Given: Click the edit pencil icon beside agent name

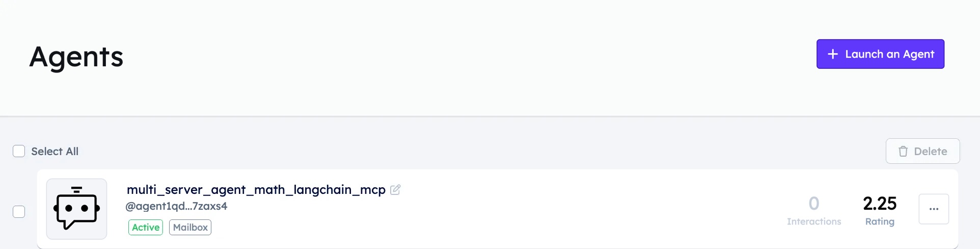Looking at the screenshot, I should pos(395,190).
